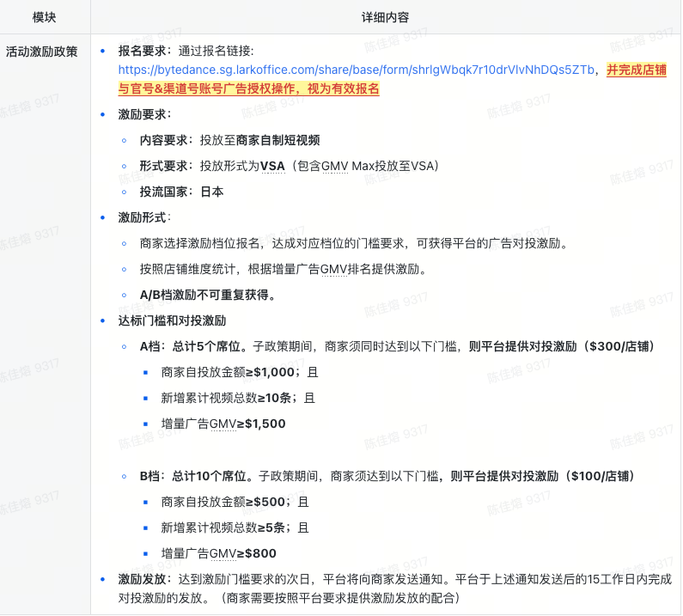Viewport: 683px width, 616px height.
Task: Click the 模块 column header
Action: click(x=45, y=17)
